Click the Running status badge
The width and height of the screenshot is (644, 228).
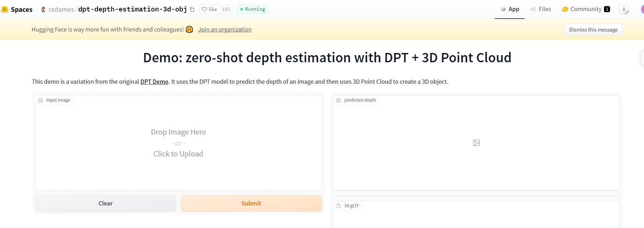[x=252, y=9]
